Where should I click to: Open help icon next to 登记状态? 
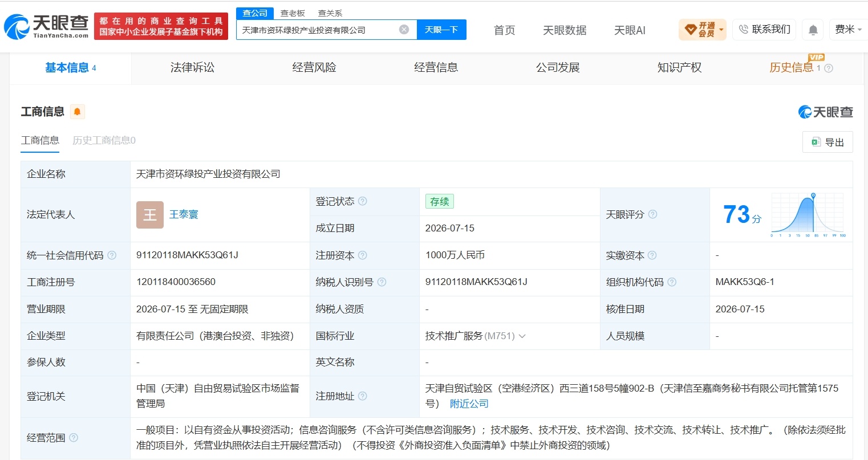pos(363,201)
